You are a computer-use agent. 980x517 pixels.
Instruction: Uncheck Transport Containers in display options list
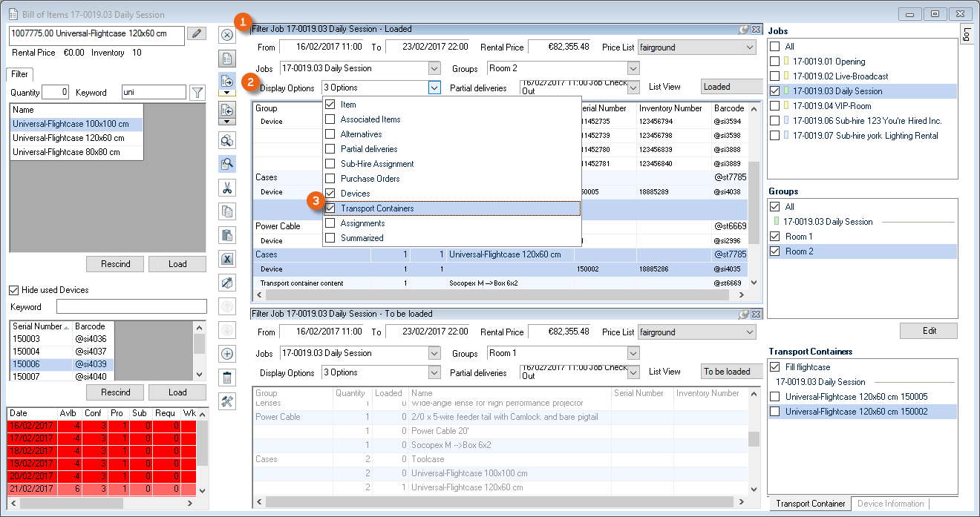(x=330, y=208)
